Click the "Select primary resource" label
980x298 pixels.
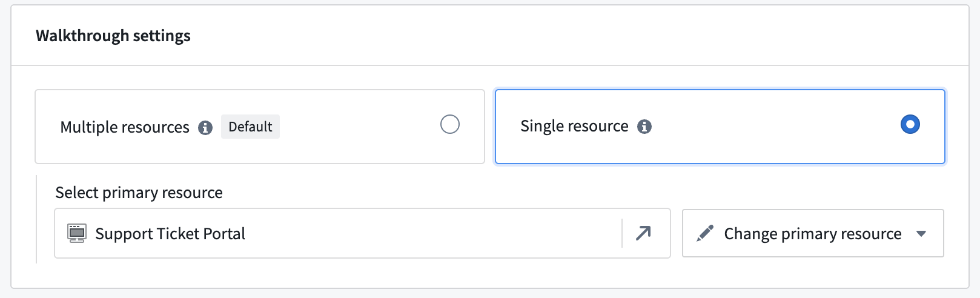coord(139,193)
